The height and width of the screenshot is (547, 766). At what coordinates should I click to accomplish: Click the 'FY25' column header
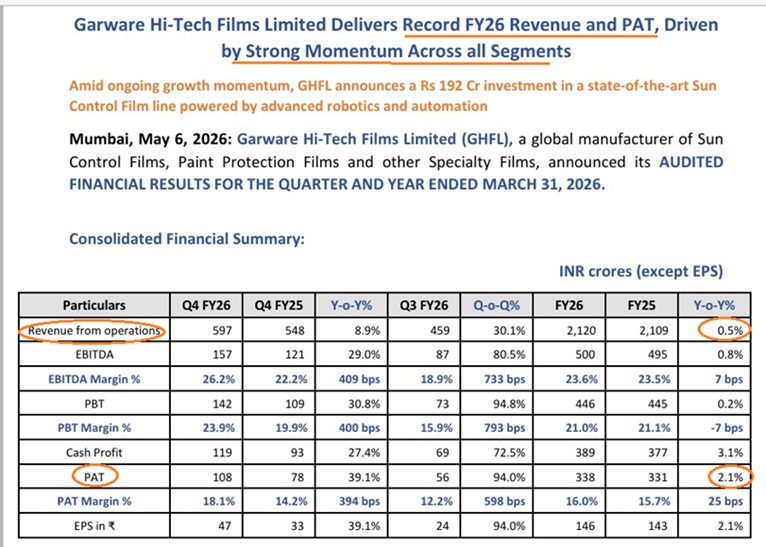tap(641, 305)
